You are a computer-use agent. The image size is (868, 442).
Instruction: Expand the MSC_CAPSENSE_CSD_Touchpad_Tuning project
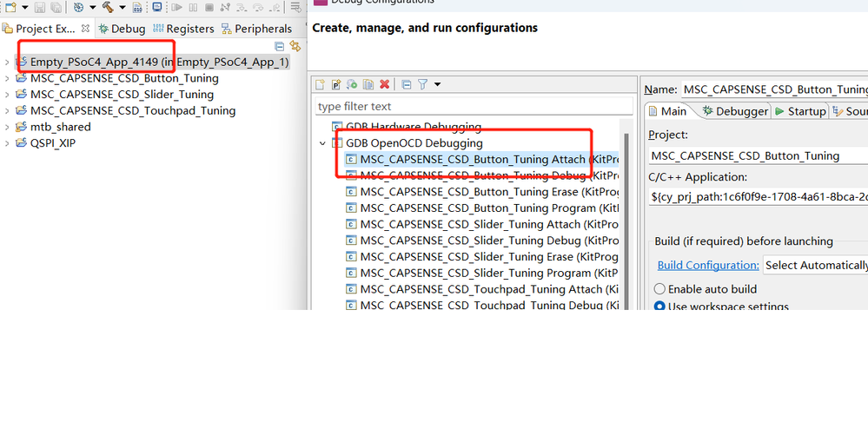(x=7, y=110)
